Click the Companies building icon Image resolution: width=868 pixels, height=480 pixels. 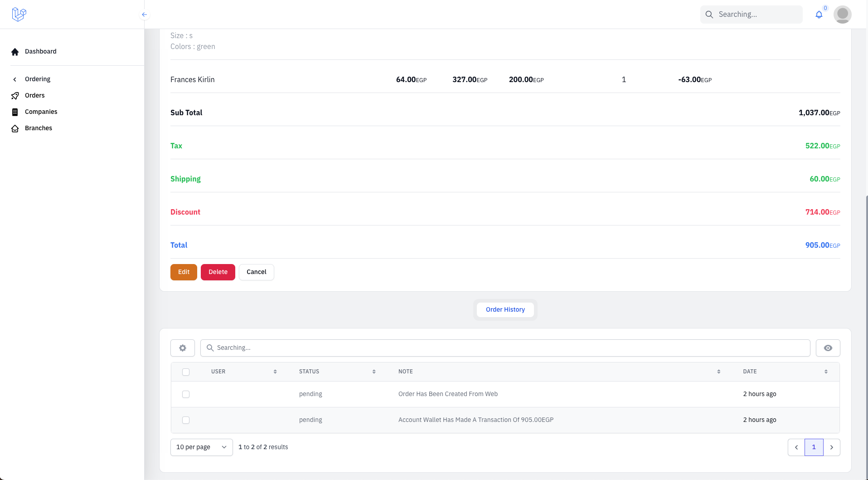(x=15, y=112)
